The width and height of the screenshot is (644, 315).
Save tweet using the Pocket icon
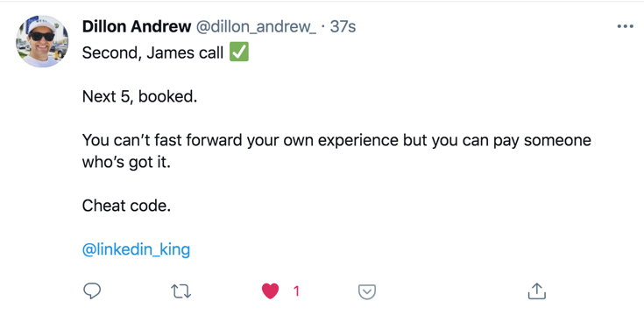(367, 291)
